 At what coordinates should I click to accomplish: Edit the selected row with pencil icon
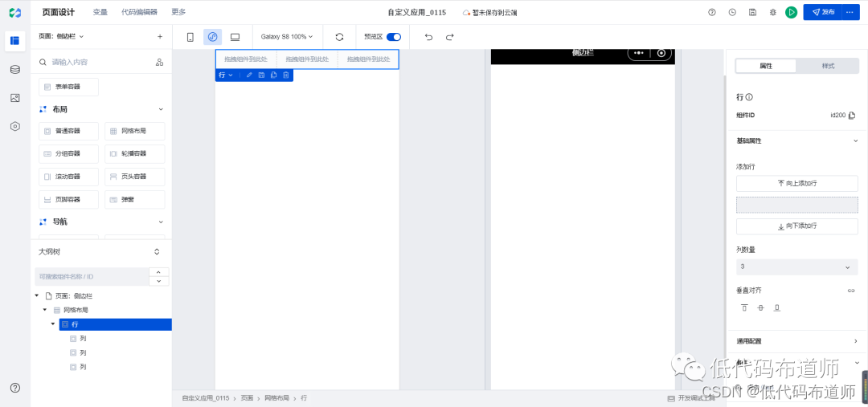coord(249,75)
